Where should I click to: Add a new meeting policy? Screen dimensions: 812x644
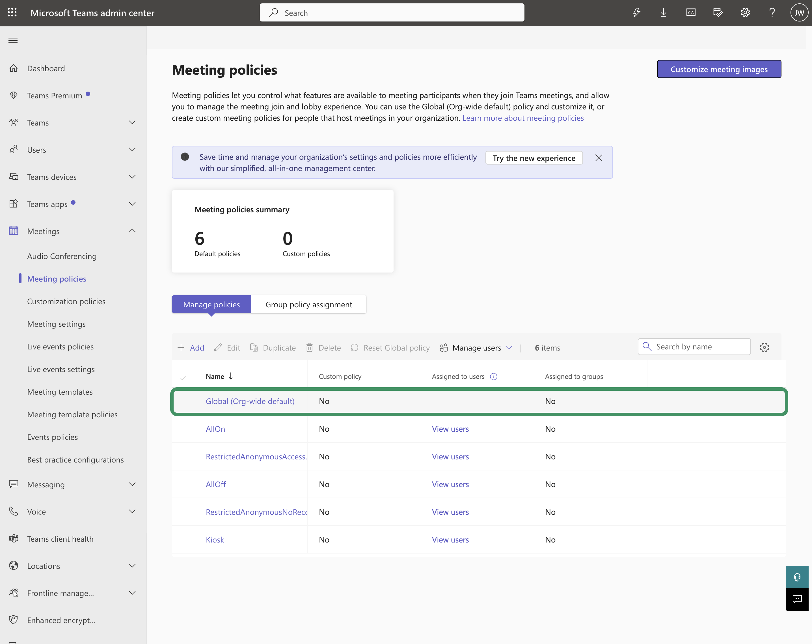coord(191,348)
